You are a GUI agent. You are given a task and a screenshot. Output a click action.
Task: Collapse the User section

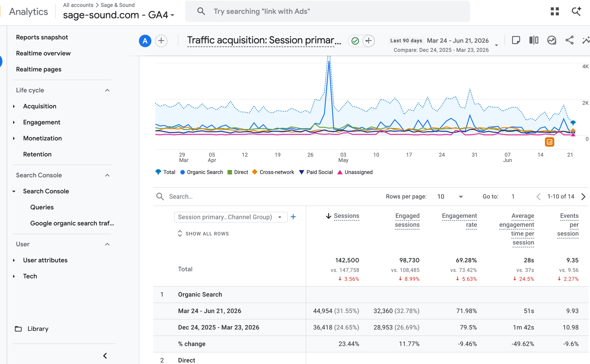107,244
